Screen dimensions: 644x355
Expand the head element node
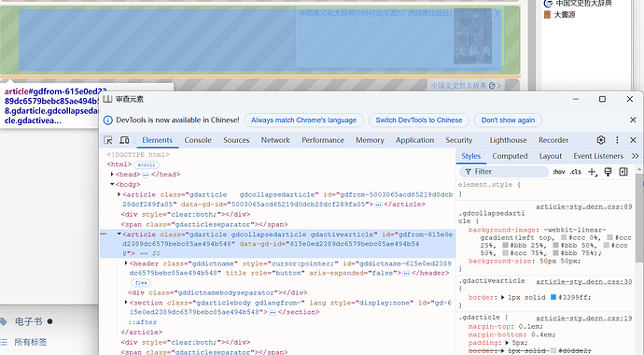pos(112,174)
